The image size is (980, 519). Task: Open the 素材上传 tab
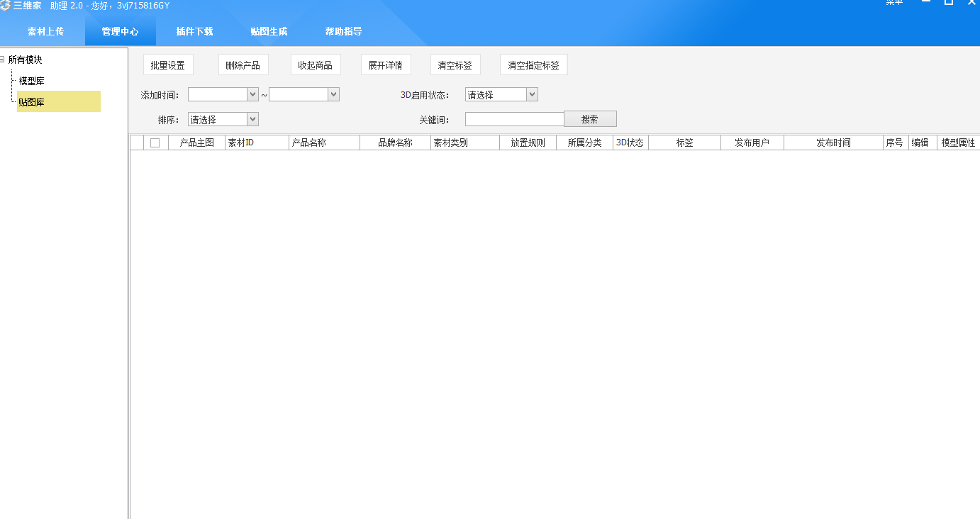point(45,31)
